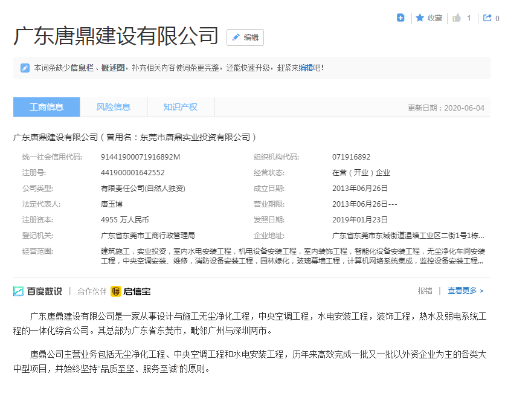The image size is (505, 420).
Task: Switch to the 风险信息 tab
Action: point(114,107)
